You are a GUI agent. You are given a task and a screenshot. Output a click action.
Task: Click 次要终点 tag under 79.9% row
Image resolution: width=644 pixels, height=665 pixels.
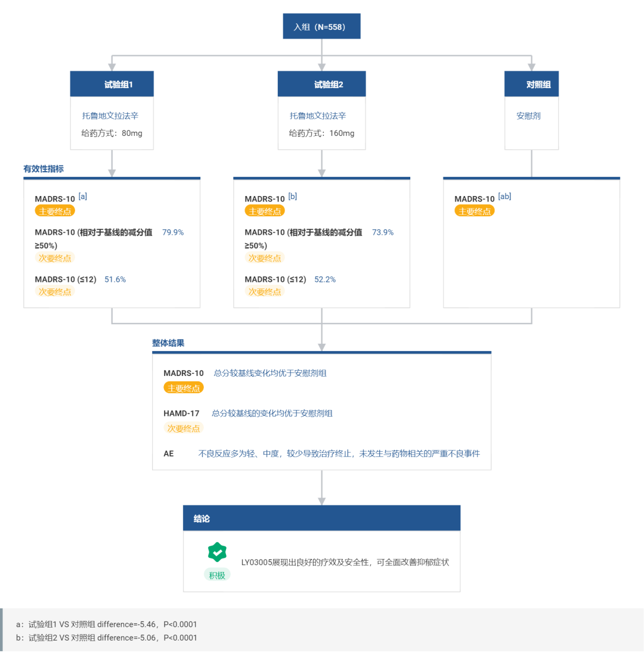coord(55,258)
